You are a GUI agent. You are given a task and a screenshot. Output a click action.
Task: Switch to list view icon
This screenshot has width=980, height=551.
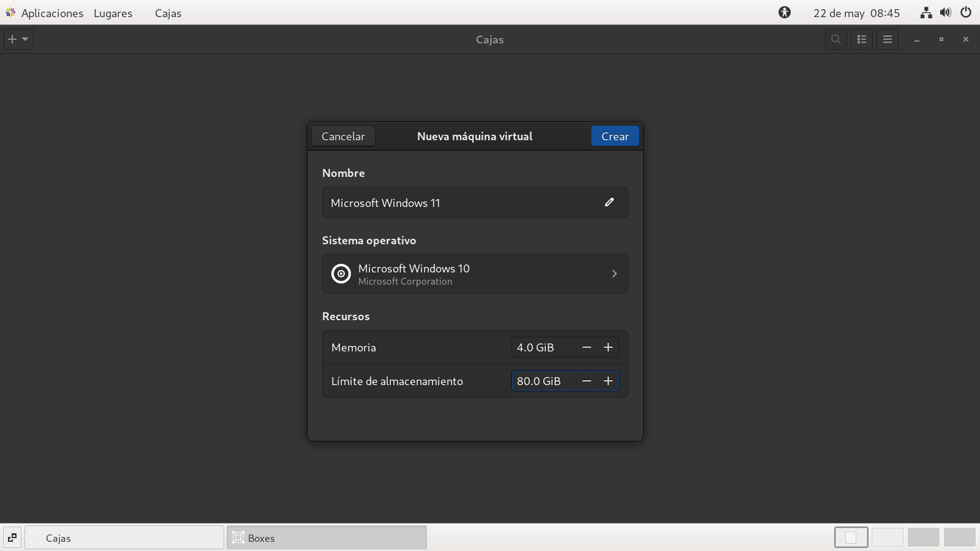click(862, 39)
